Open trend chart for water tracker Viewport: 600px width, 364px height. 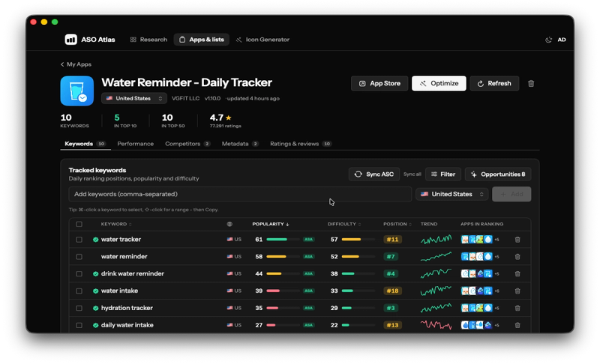(436, 240)
